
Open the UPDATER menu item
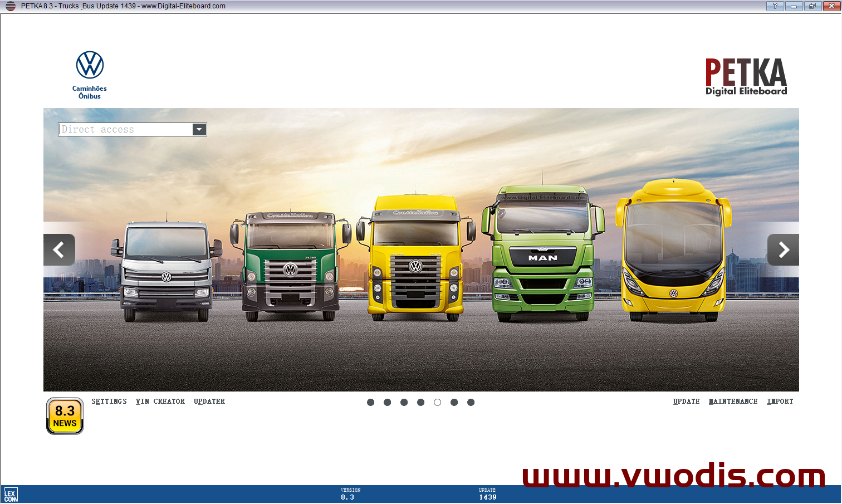[209, 402]
